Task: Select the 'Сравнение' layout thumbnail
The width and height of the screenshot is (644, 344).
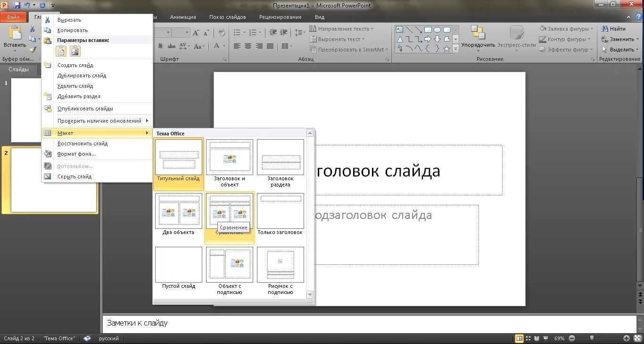Action: 230,218
